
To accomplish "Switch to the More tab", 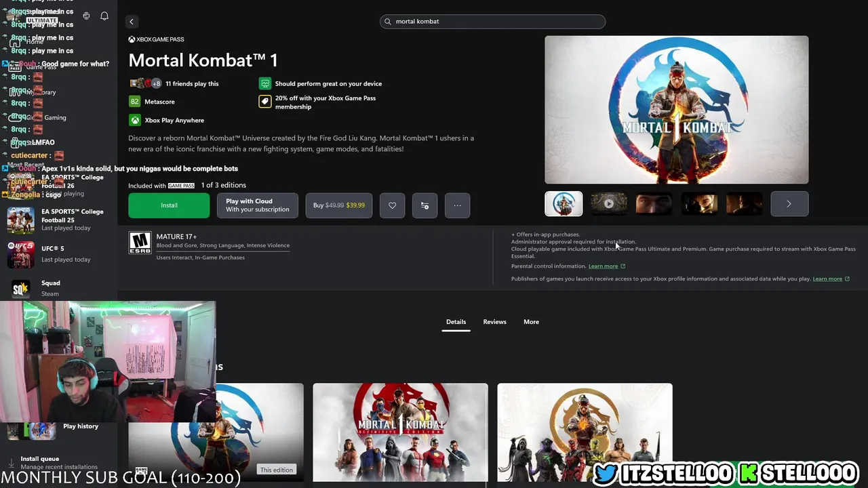I will 531,322.
